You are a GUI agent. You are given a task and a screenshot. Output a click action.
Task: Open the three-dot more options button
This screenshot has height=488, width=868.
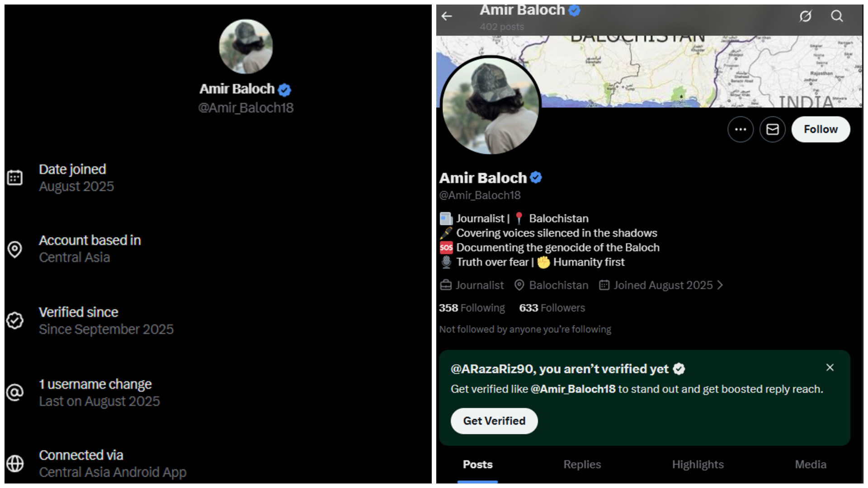tap(741, 129)
